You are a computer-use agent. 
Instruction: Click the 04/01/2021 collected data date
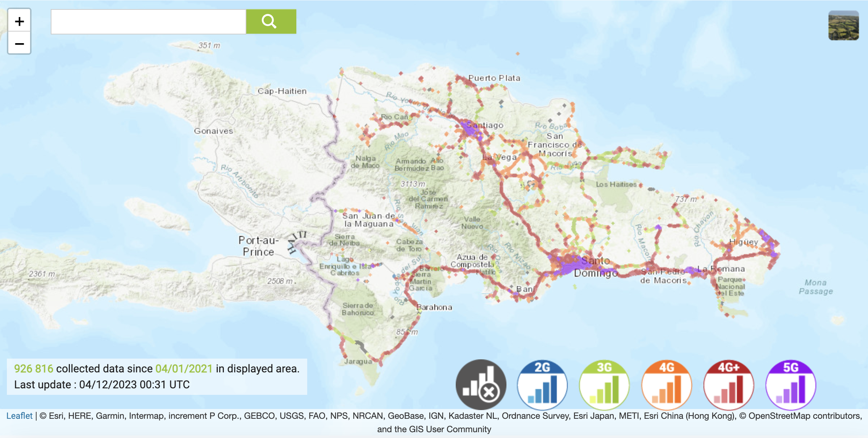[x=184, y=369]
